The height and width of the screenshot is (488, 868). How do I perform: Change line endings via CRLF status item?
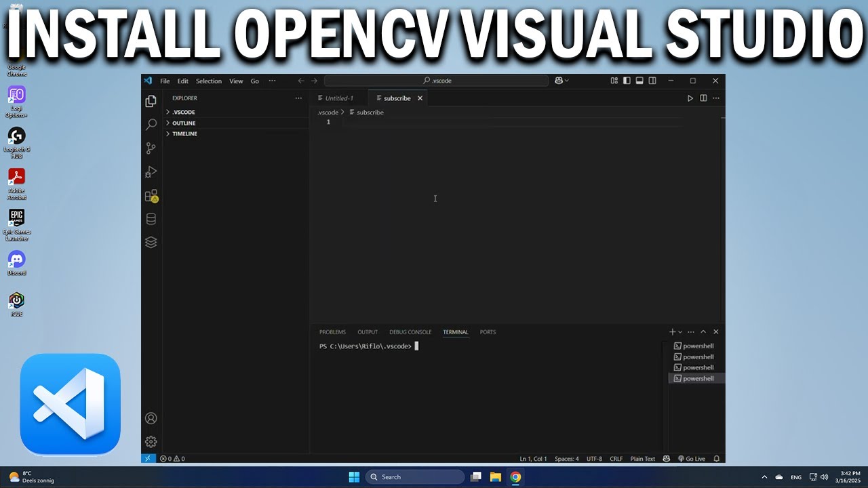click(x=616, y=459)
